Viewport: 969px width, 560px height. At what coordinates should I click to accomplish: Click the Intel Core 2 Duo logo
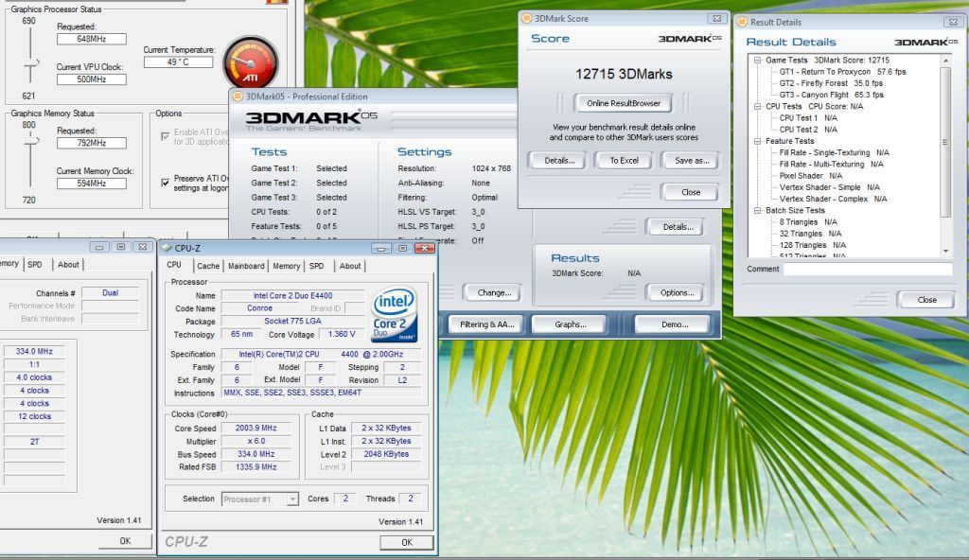point(395,313)
